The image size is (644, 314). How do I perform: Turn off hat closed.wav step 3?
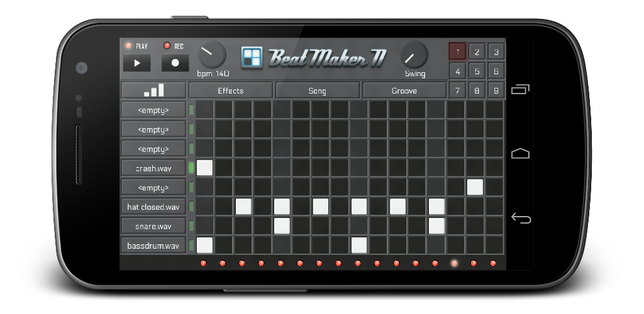(243, 207)
